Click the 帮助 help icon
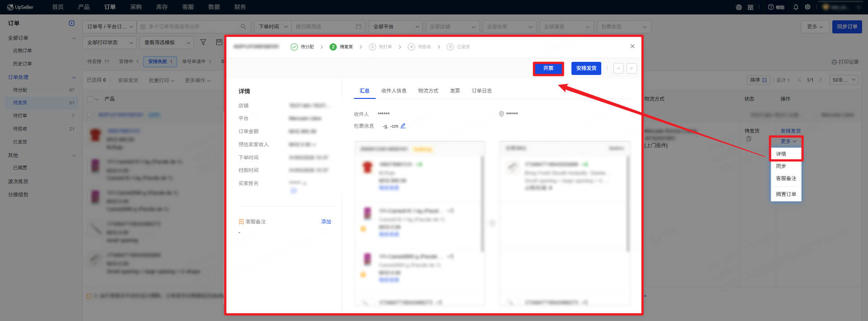868x321 pixels. (x=776, y=7)
